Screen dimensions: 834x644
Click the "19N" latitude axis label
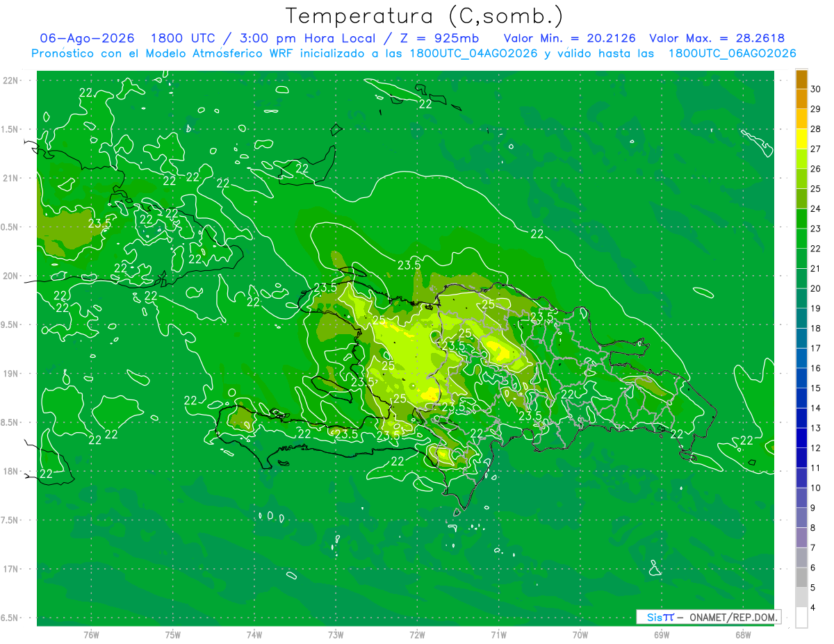coord(11,374)
